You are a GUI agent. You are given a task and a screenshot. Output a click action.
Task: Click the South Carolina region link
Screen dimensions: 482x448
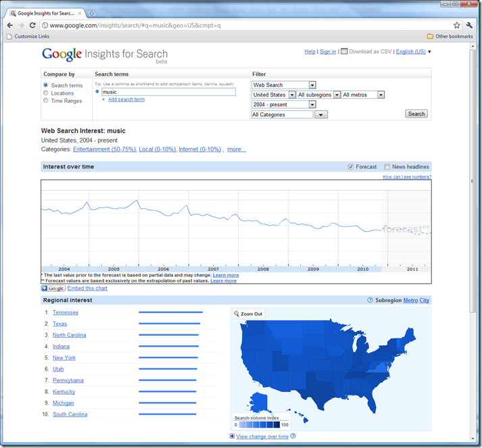pos(70,414)
